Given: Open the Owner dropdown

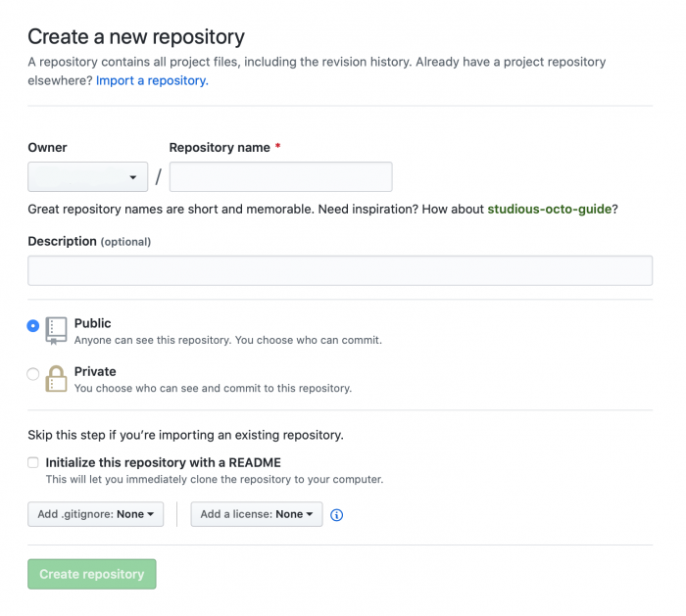Looking at the screenshot, I should click(88, 177).
